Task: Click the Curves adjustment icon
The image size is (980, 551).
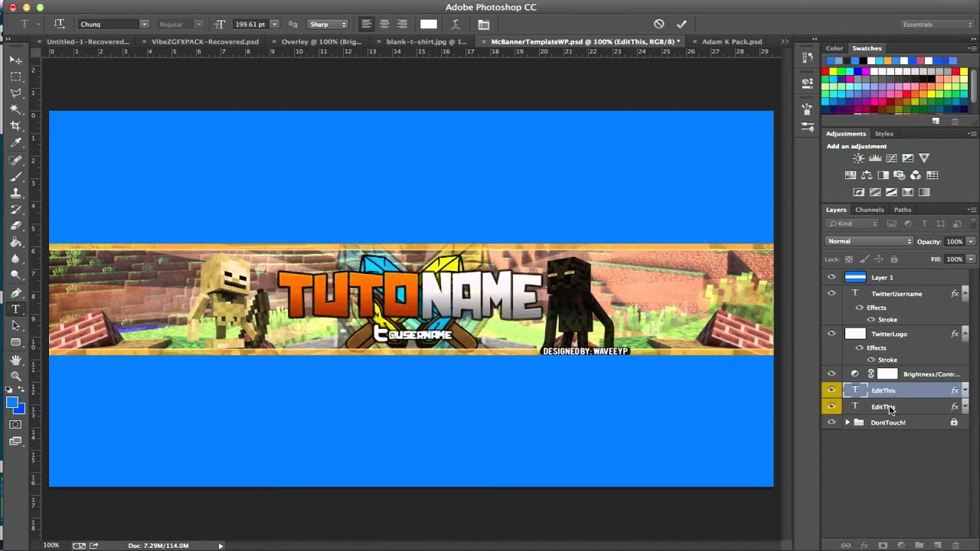Action: point(891,158)
